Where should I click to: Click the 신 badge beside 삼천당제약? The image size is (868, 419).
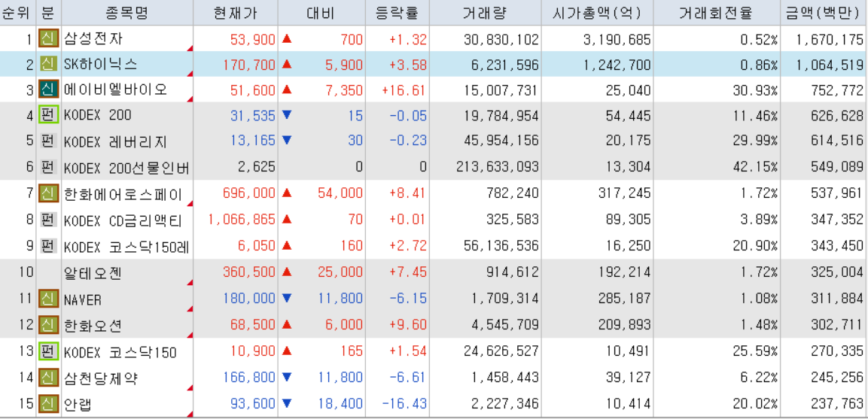pyautogui.click(x=49, y=378)
